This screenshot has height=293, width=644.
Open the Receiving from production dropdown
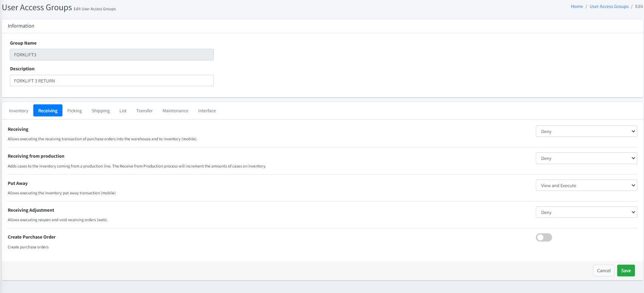[x=586, y=158]
